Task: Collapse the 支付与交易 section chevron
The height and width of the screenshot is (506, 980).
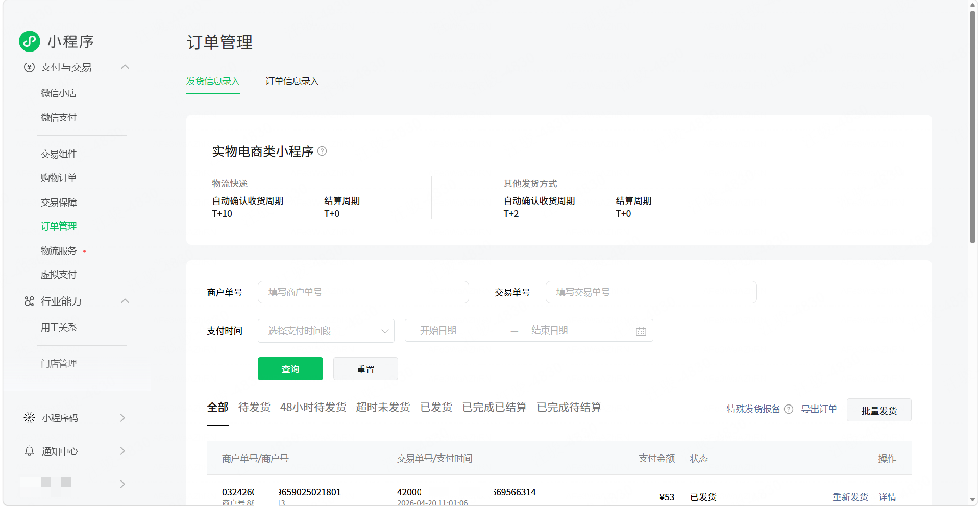Action: [125, 67]
